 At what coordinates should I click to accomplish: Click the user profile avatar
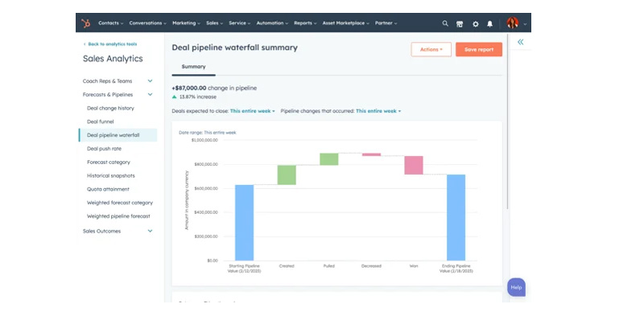(513, 23)
